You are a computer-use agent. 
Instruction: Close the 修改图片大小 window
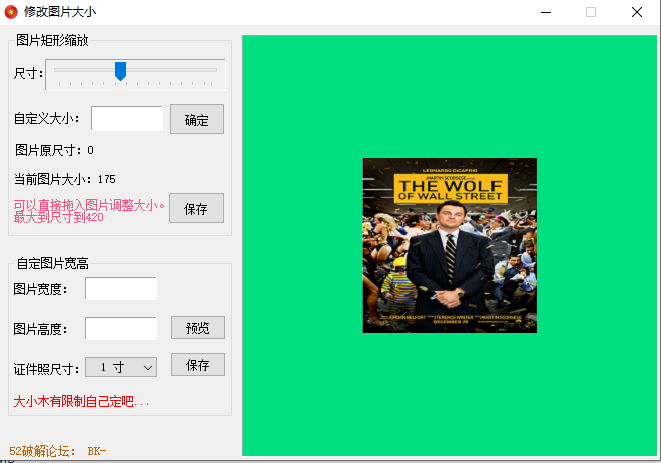(637, 12)
